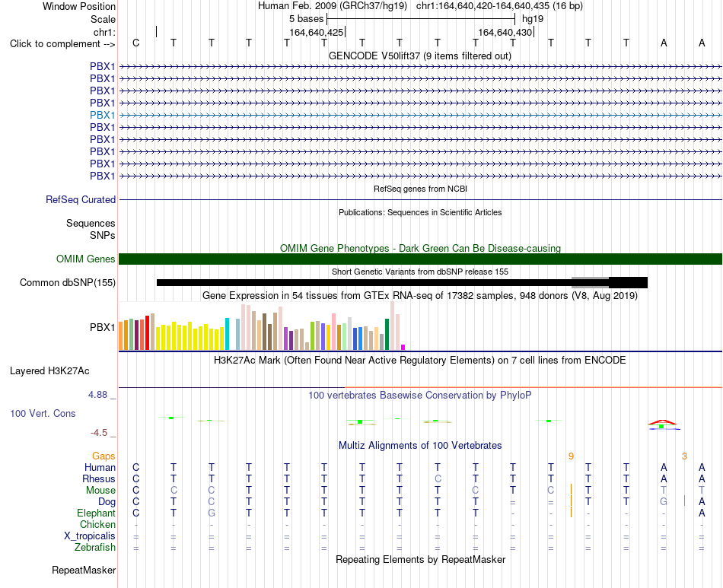Click the PBX1 label beside GTEx expression bars
The height and width of the screenshot is (588, 723).
[x=103, y=328]
